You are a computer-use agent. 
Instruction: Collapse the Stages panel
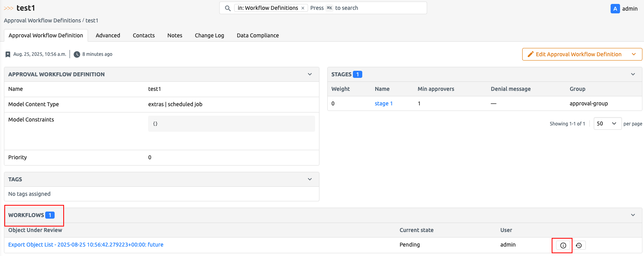[633, 74]
